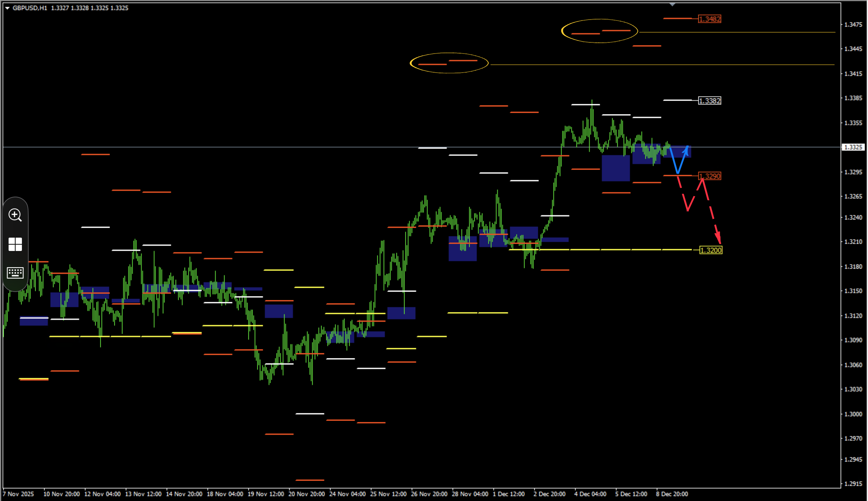The height and width of the screenshot is (501, 868).
Task: Open the zoom-in magnifier tool
Action: tap(15, 215)
